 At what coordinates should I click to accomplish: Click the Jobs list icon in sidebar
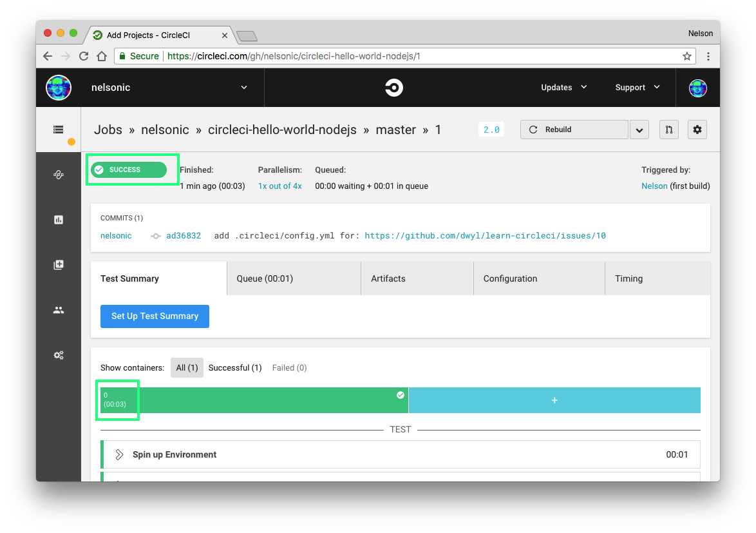(x=59, y=130)
